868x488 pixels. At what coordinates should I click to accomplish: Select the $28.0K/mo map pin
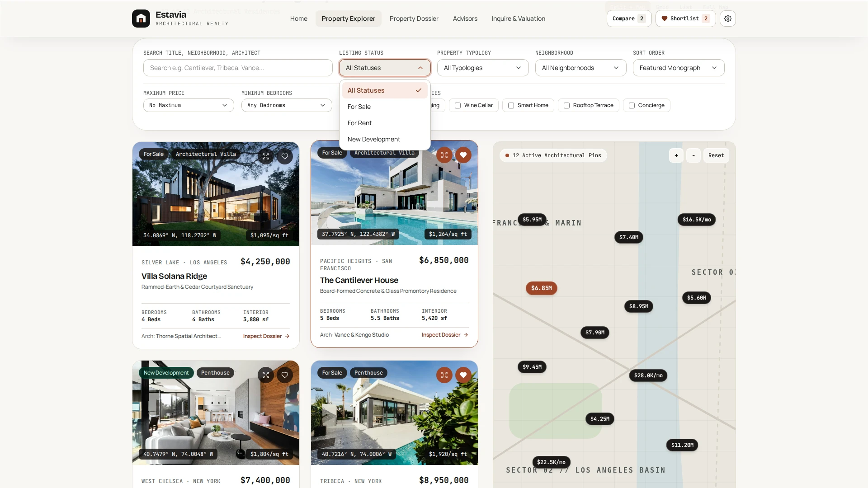click(x=648, y=375)
